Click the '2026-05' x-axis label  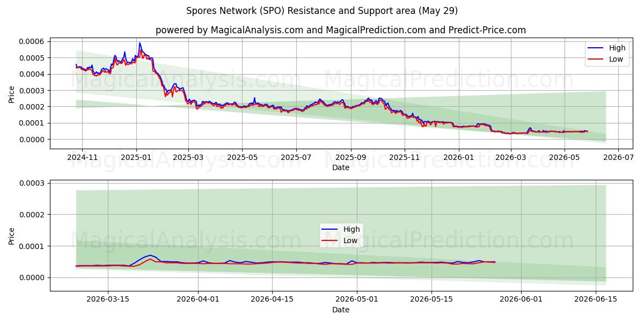click(x=565, y=158)
